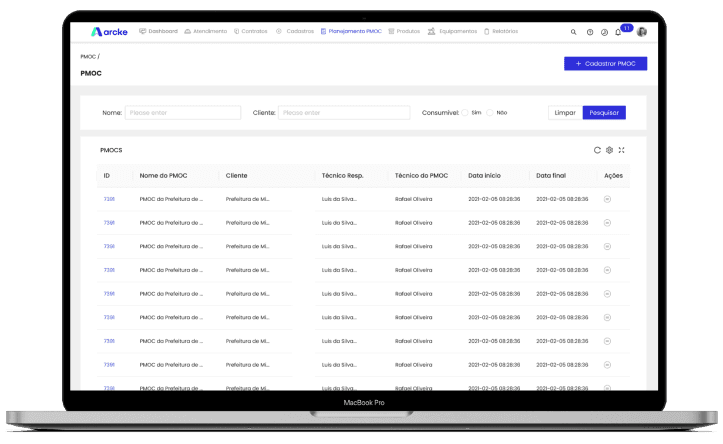
Task: Open table settings gear icon
Action: click(609, 150)
